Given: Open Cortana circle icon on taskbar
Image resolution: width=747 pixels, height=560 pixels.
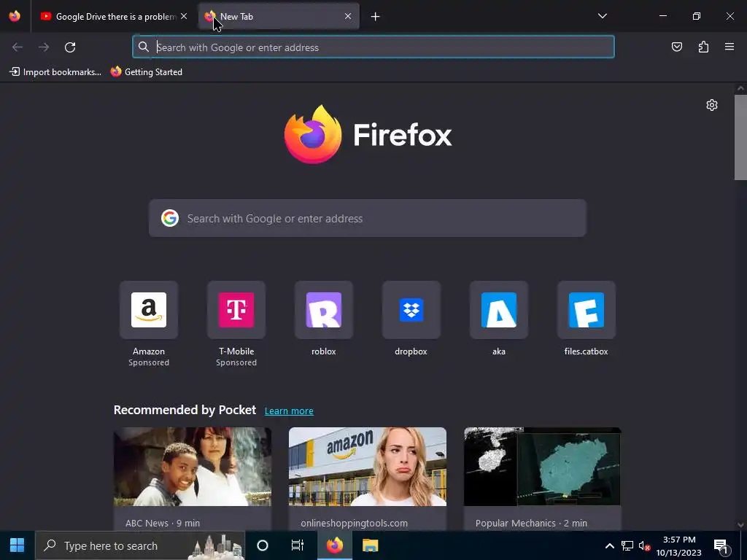Looking at the screenshot, I should pyautogui.click(x=262, y=545).
